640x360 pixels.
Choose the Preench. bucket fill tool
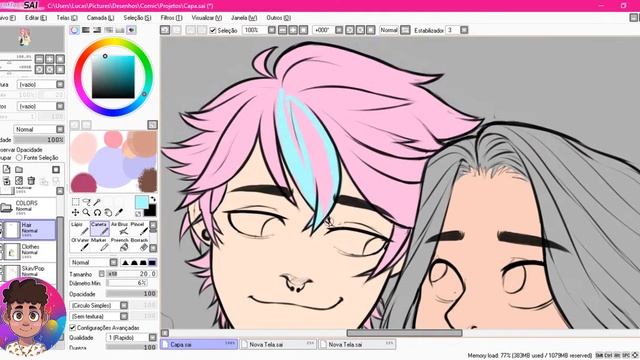pyautogui.click(x=120, y=244)
